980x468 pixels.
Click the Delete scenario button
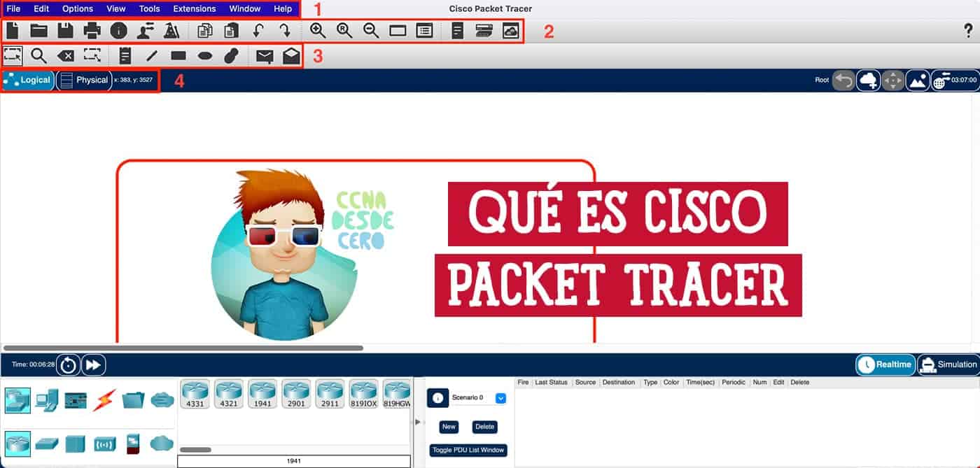(x=484, y=427)
